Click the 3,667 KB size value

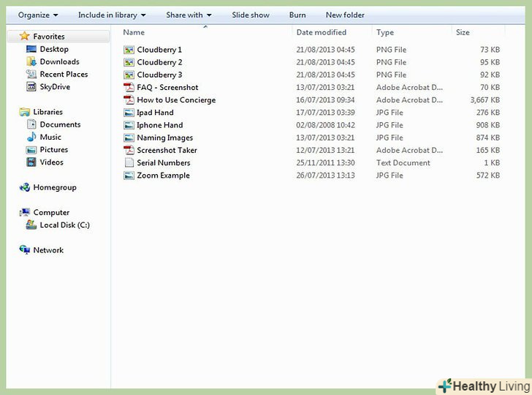click(484, 100)
